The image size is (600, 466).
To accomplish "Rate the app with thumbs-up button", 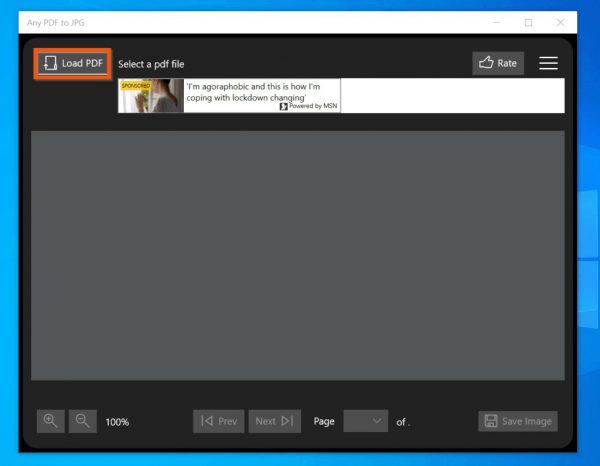I will tap(498, 63).
